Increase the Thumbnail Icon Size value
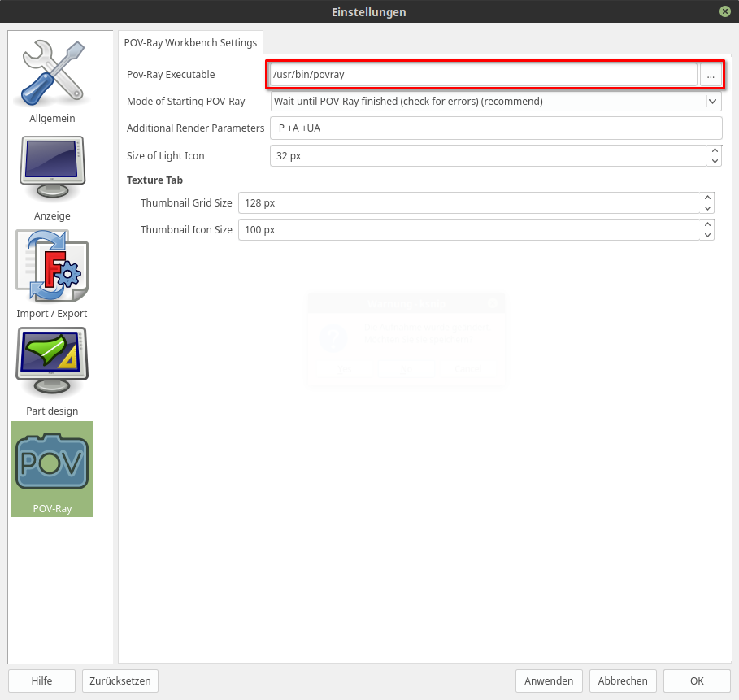This screenshot has width=739, height=700. point(707,224)
